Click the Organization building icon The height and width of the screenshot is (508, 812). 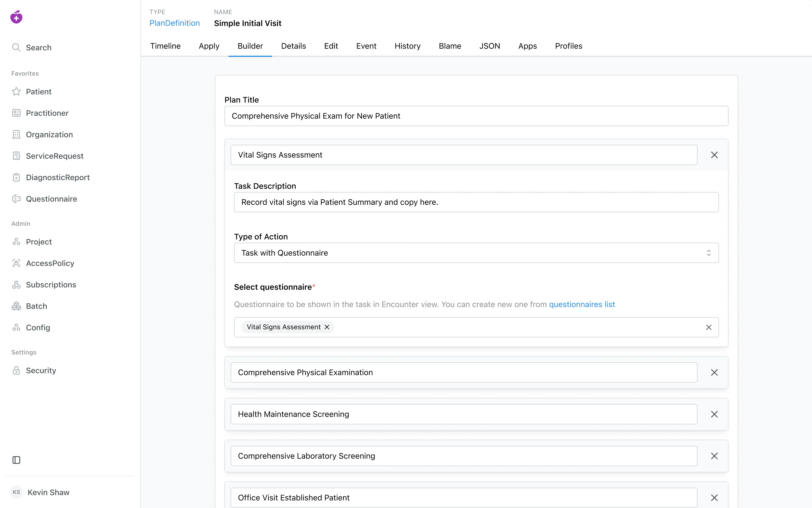point(16,134)
